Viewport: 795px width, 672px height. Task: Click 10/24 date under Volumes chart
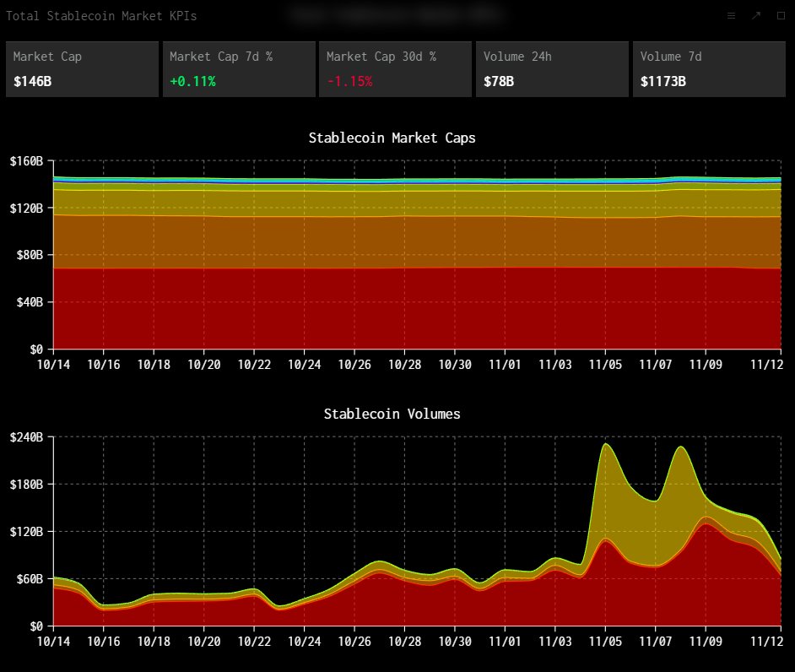click(304, 642)
